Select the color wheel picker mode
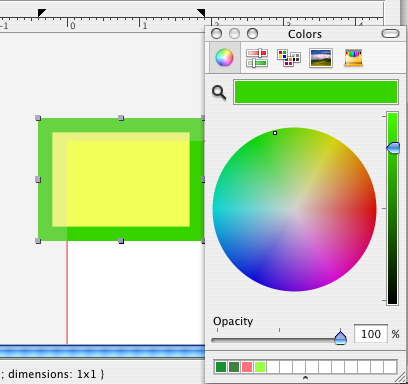This screenshot has width=408, height=384. pyautogui.click(x=224, y=58)
